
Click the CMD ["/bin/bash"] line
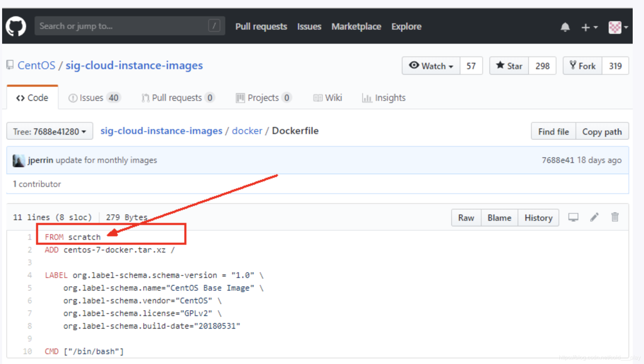point(84,351)
